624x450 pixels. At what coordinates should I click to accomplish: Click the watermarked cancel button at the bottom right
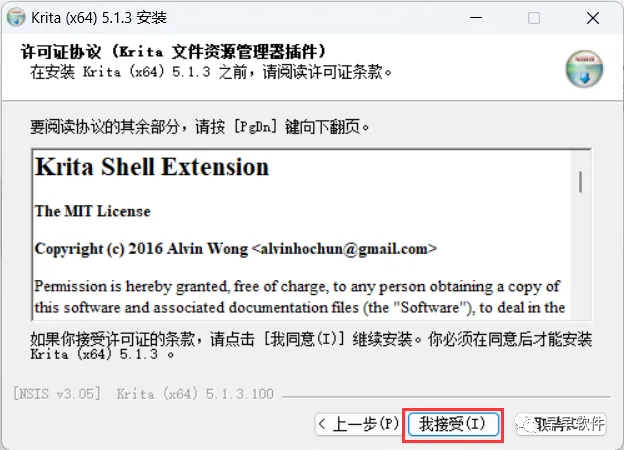coord(561,424)
